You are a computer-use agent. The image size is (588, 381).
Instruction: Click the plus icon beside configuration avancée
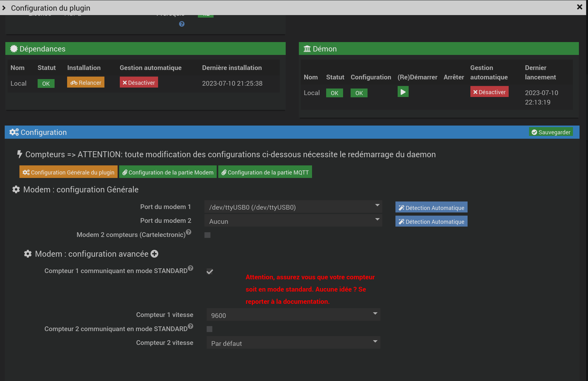point(154,254)
